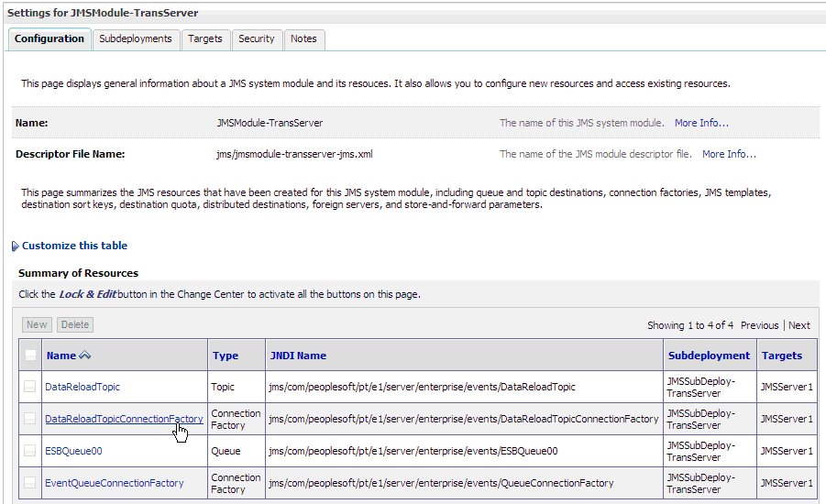The height and width of the screenshot is (504, 826).
Task: Click JMSServer1 target in ESBQueue00 row
Action: [787, 451]
